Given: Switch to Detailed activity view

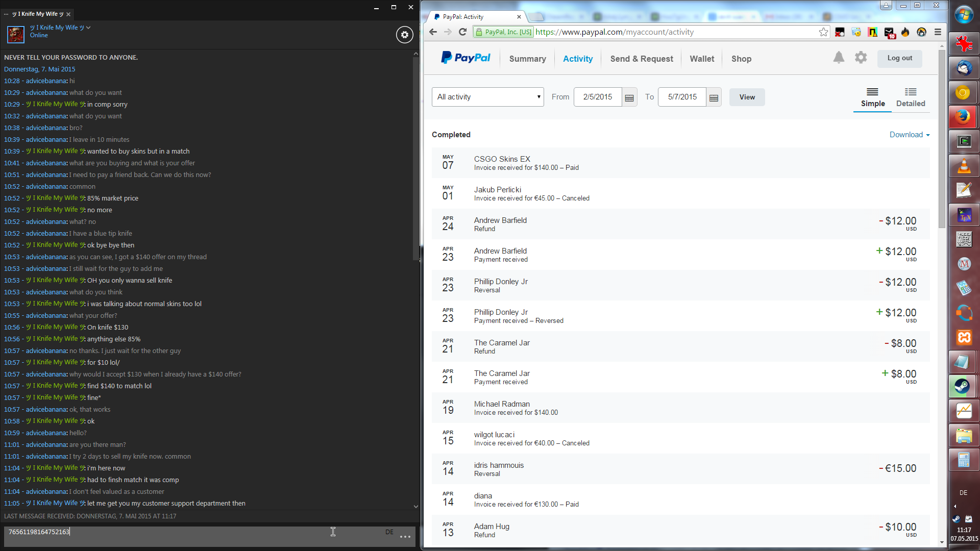Looking at the screenshot, I should pyautogui.click(x=910, y=97).
